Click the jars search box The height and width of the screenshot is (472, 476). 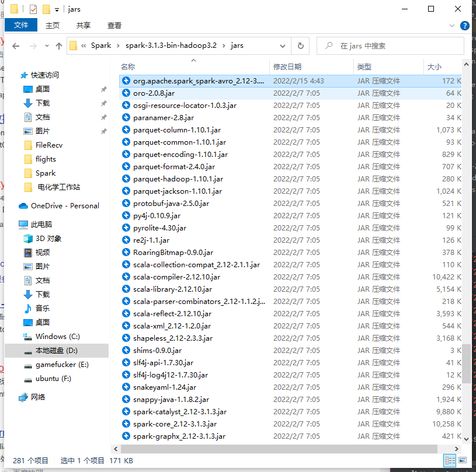390,46
